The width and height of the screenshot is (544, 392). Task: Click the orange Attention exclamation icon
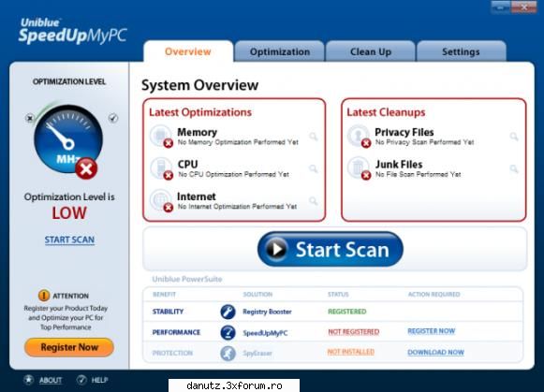click(x=44, y=296)
